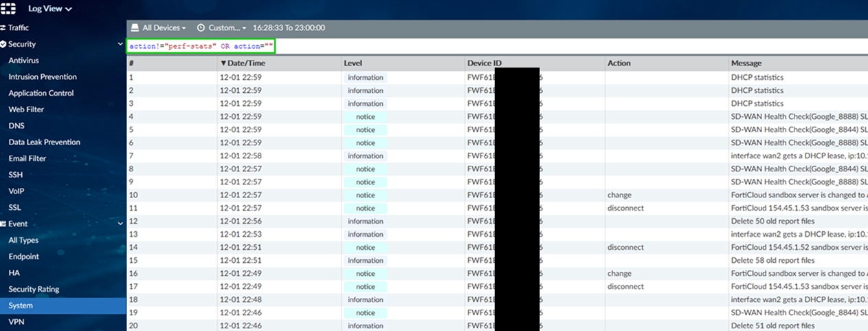
Task: Click the Traffic arrows icon
Action: click(x=3, y=28)
